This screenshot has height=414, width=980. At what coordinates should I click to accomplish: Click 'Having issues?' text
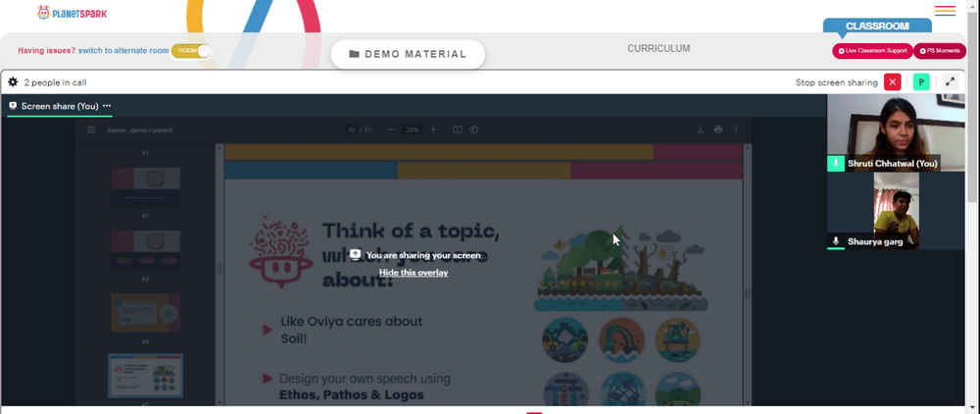(x=47, y=51)
